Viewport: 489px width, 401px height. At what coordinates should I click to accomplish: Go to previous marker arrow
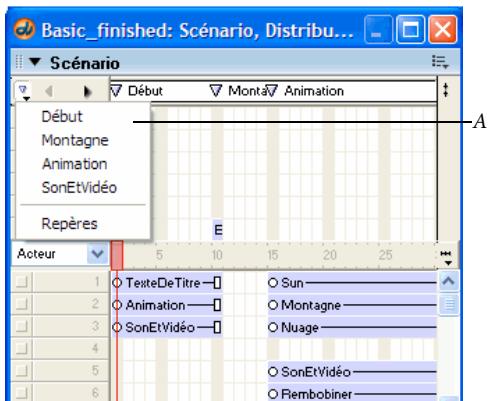pos(49,91)
